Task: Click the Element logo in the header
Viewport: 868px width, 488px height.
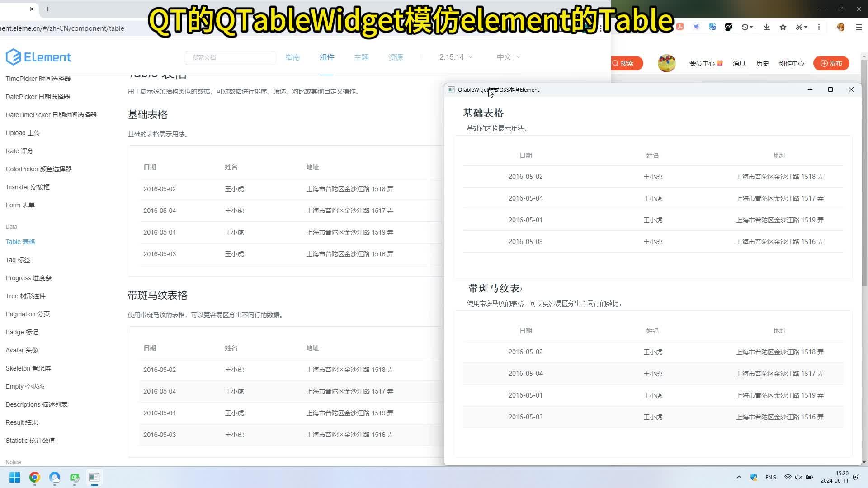Action: 38,57
